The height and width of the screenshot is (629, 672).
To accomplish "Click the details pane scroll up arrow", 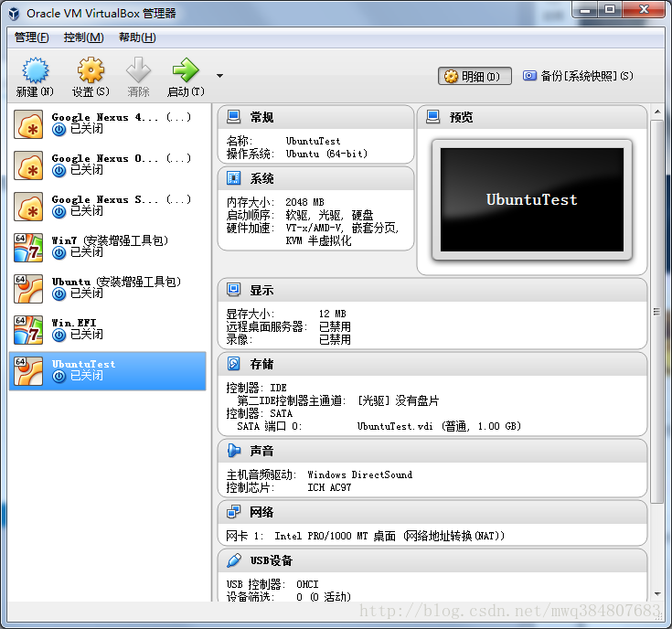I will point(657,112).
